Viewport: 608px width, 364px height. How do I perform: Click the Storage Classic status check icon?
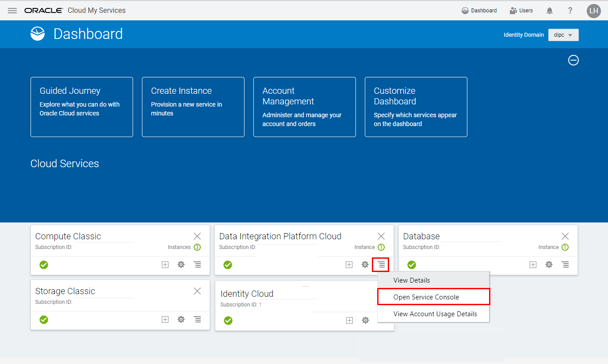pyautogui.click(x=44, y=320)
